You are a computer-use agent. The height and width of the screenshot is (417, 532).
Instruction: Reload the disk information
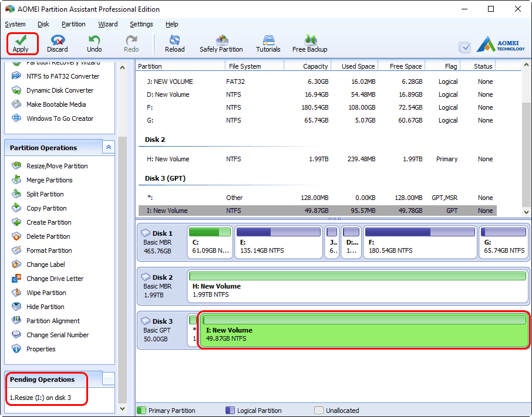coord(174,43)
